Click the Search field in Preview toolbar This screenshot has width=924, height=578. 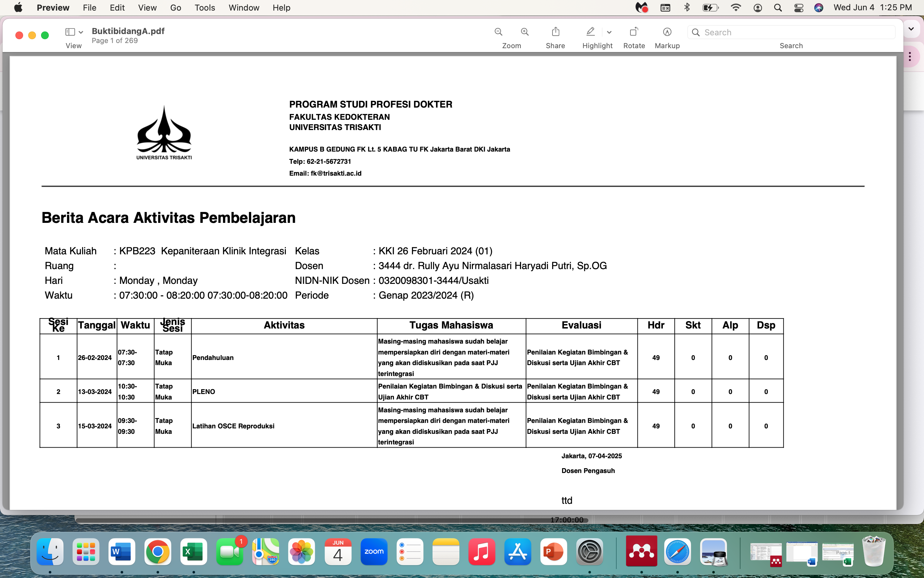(x=791, y=32)
